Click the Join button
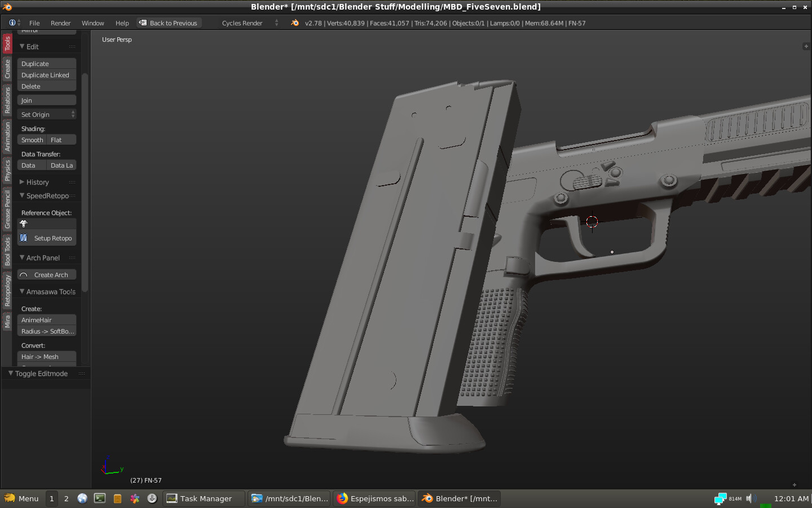This screenshot has width=812, height=508. point(47,100)
